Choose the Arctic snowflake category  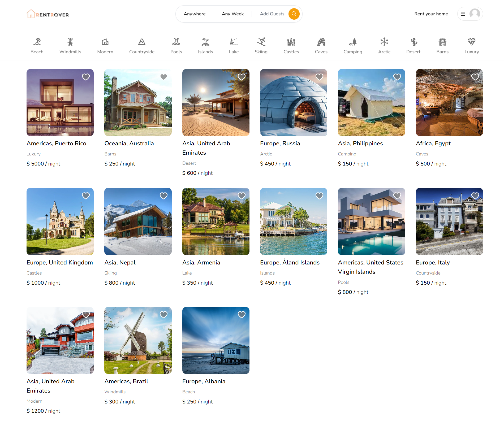coord(384,46)
